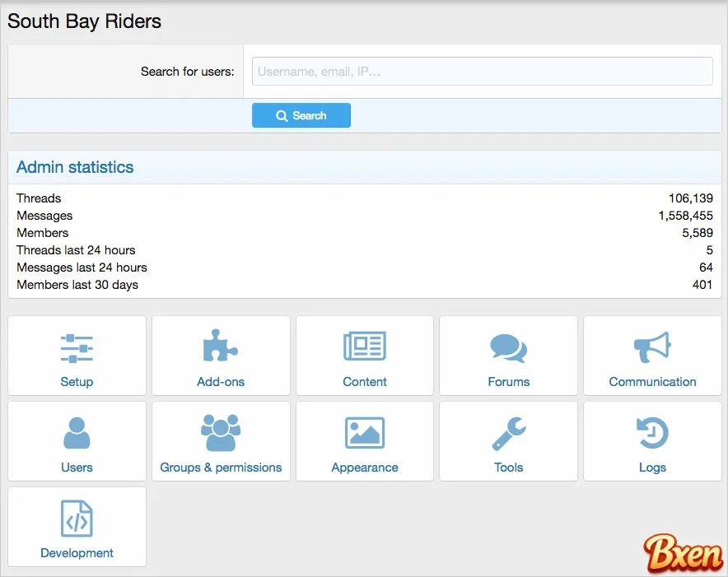The image size is (728, 577).
Task: Select the Groups & permissions people icon
Action: click(221, 433)
